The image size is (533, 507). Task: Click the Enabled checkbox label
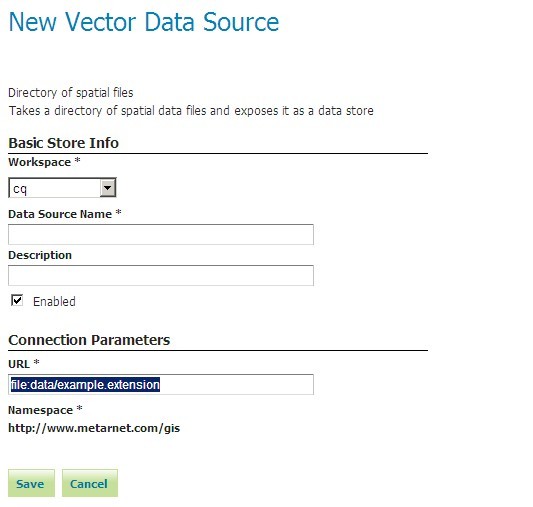pos(54,301)
